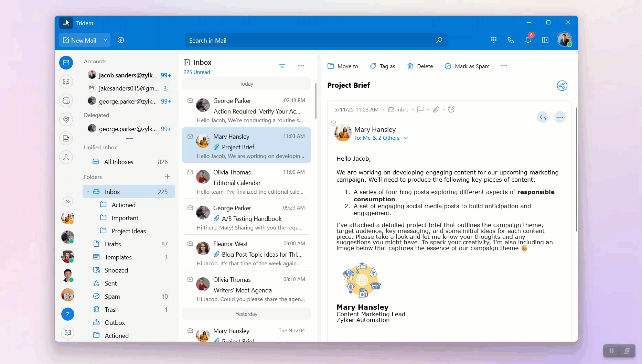Viewport: 642px width, 364px height.
Task: Click the accounts section resize handle
Action: (x=129, y=138)
